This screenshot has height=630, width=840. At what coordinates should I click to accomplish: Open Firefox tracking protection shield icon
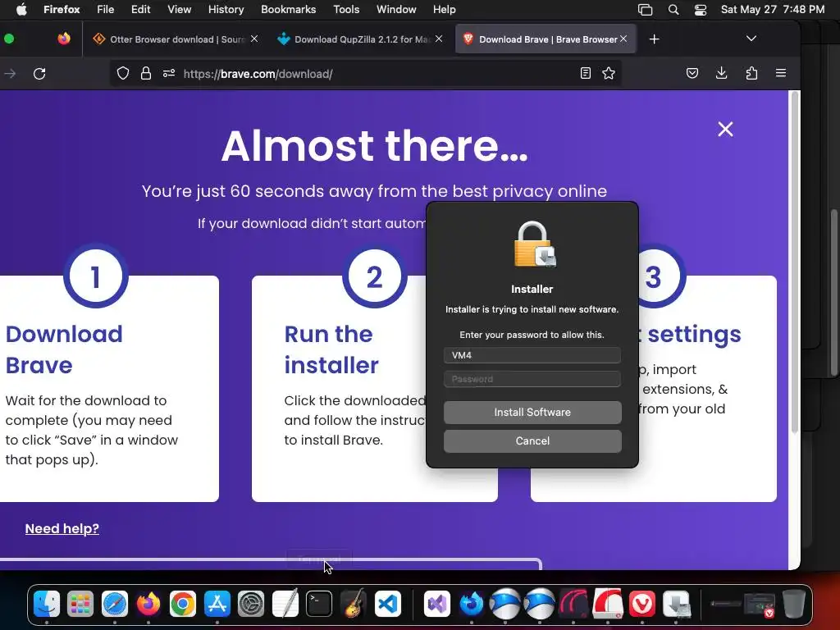click(x=123, y=73)
